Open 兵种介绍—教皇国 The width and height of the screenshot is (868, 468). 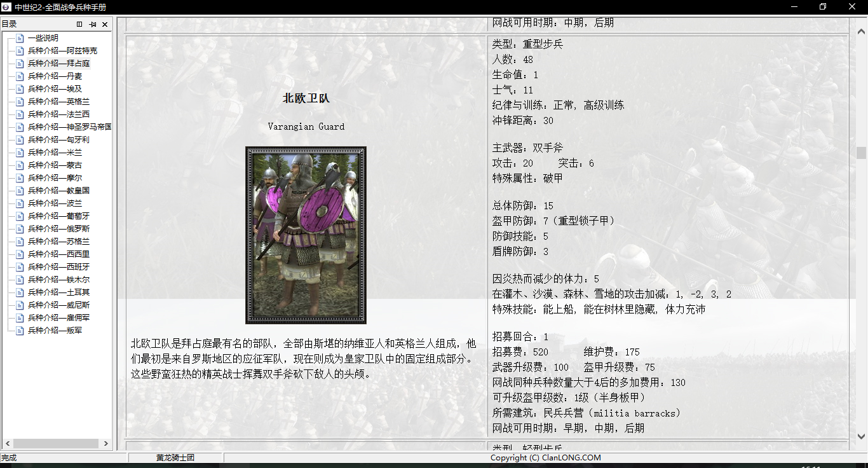(59, 191)
